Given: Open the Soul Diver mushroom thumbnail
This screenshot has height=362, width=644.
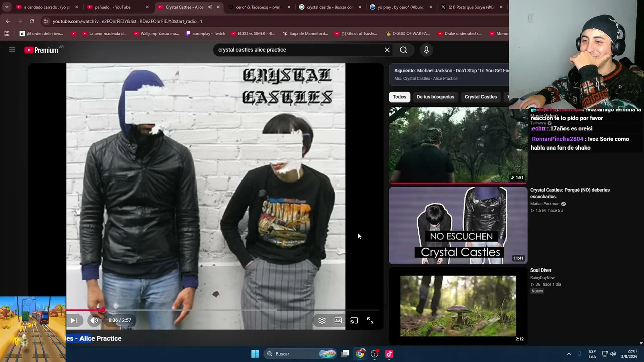Looking at the screenshot, I should 458,306.
